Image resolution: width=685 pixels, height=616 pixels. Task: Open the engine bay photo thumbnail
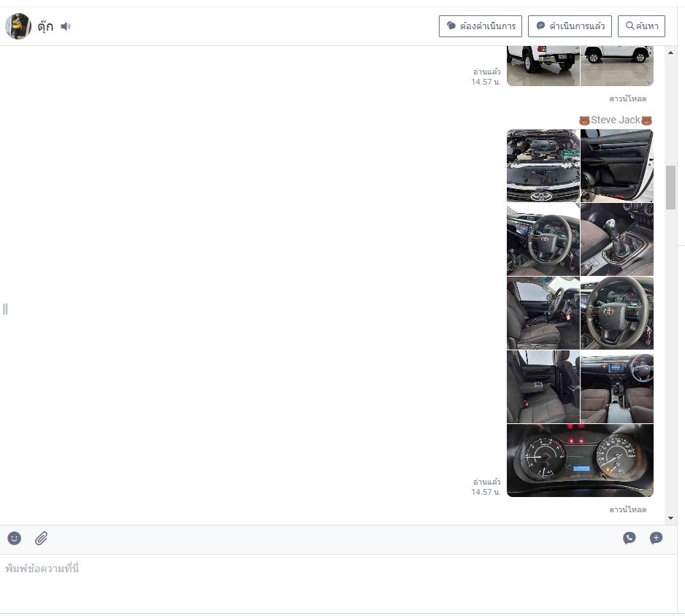tap(543, 166)
